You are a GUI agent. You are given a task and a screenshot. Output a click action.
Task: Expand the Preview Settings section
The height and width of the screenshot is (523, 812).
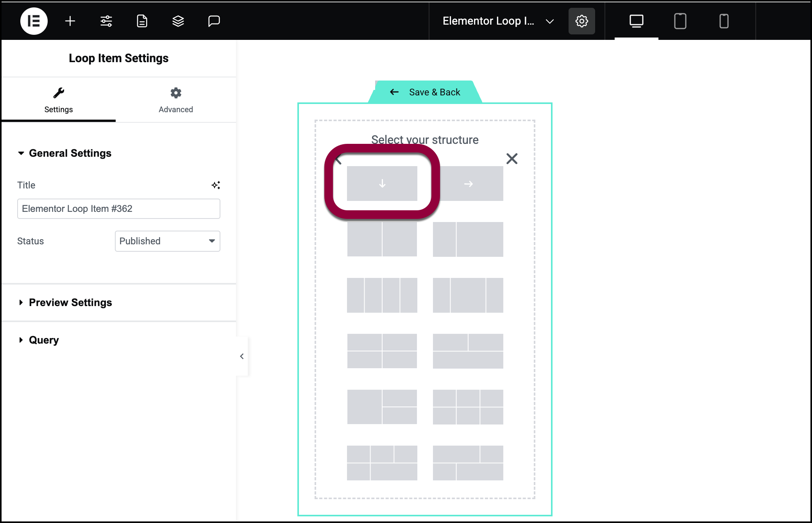pyautogui.click(x=70, y=303)
